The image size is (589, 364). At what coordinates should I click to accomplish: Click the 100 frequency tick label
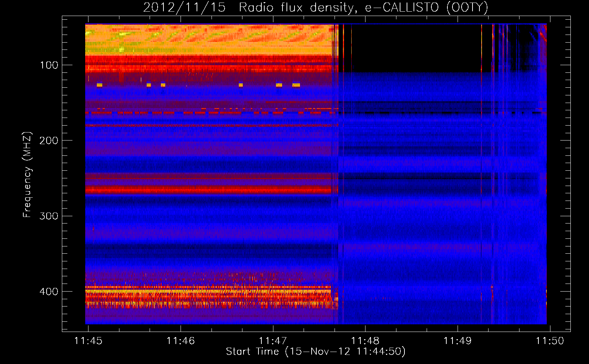[49, 65]
